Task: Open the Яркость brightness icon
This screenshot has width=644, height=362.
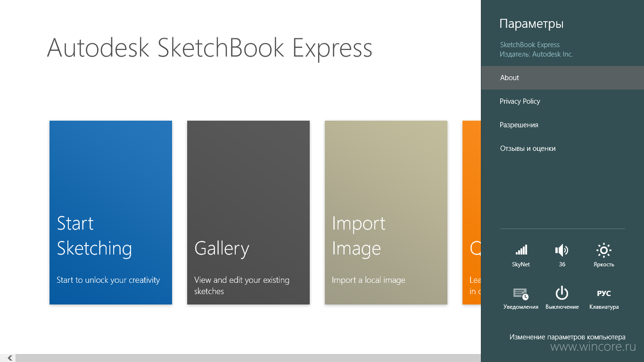Action: 604,250
